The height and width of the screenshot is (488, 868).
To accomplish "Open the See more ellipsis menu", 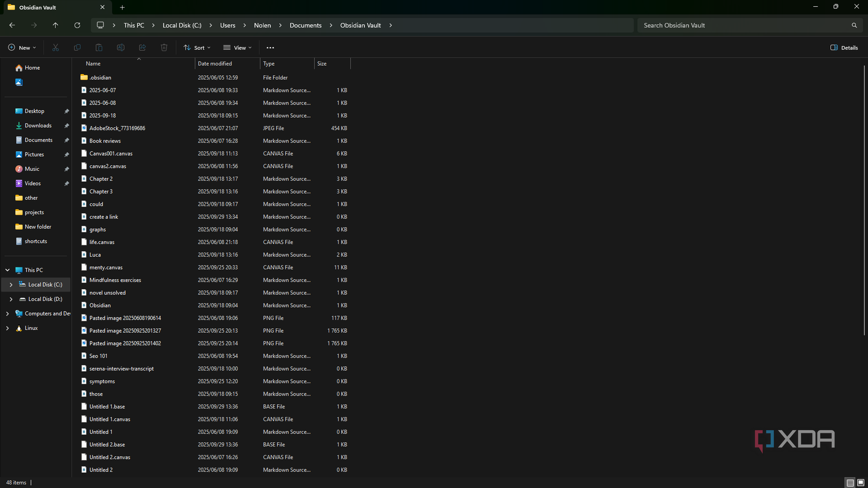I will (x=270, y=47).
